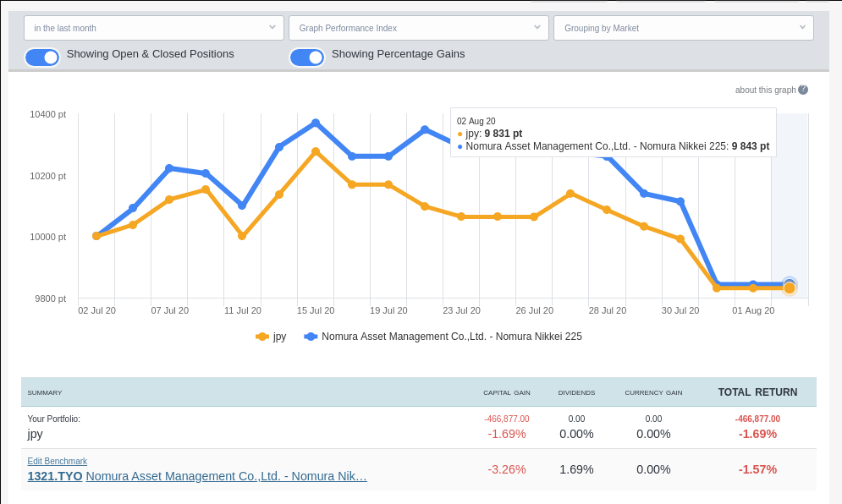Click the Nomura Nikkei 225 legend marker
The height and width of the screenshot is (504, 842).
311,337
